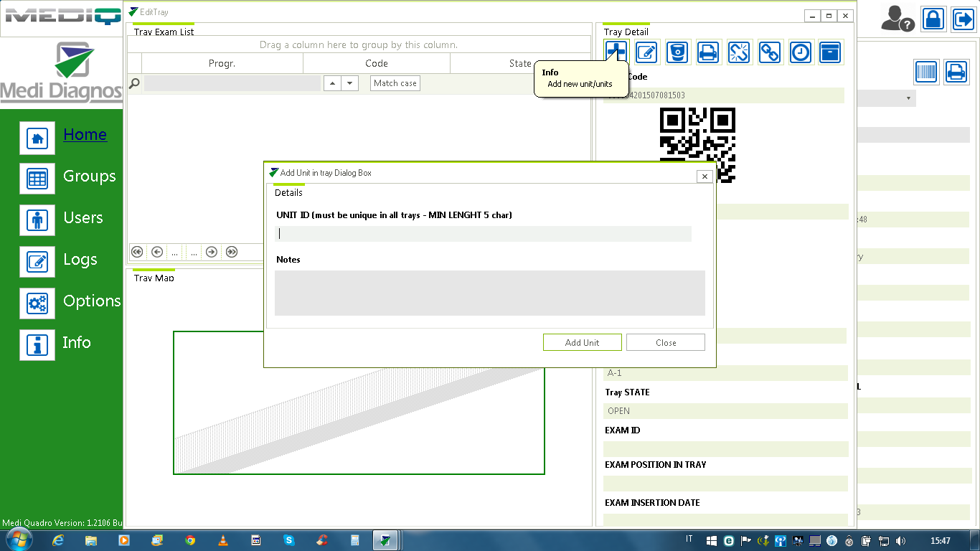Viewport: 980px width, 551px height.
Task: Open the Home link in sidebar
Action: (85, 135)
